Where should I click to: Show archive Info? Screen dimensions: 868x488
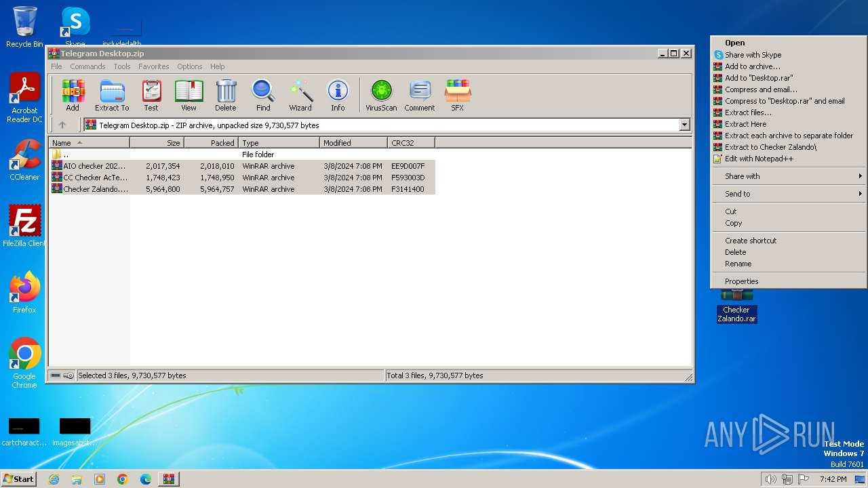[338, 96]
